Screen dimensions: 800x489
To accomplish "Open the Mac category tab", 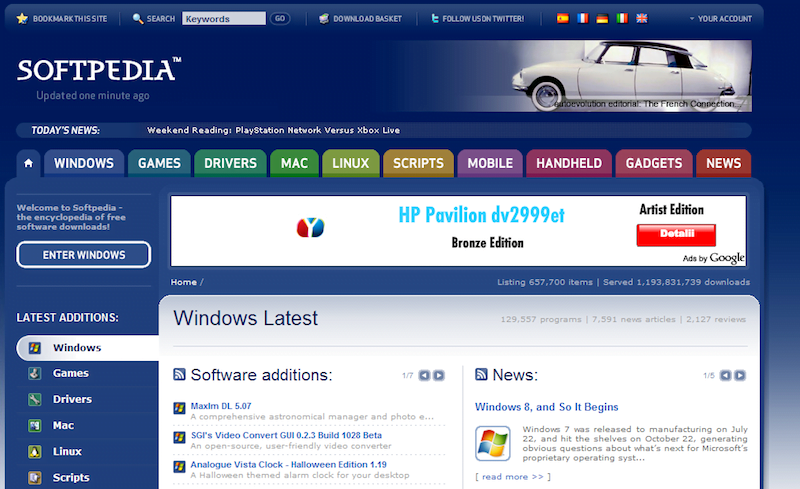I will [x=294, y=163].
